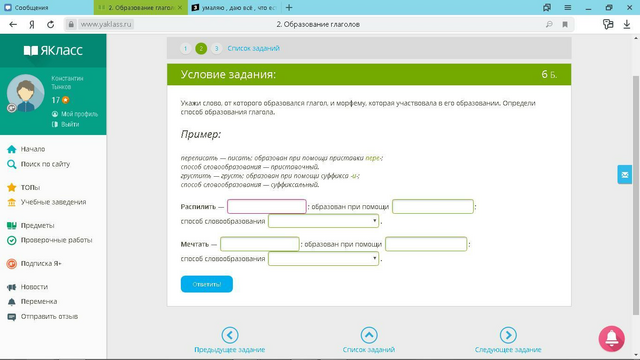Viewport: 640px width, 360px height.
Task: Open browser downloads icon
Action: click(x=627, y=24)
